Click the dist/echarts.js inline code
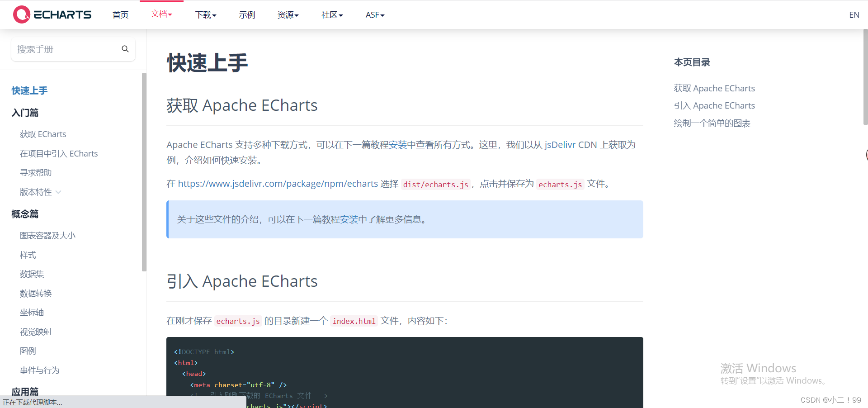Viewport: 868px width, 408px height. pyautogui.click(x=435, y=185)
